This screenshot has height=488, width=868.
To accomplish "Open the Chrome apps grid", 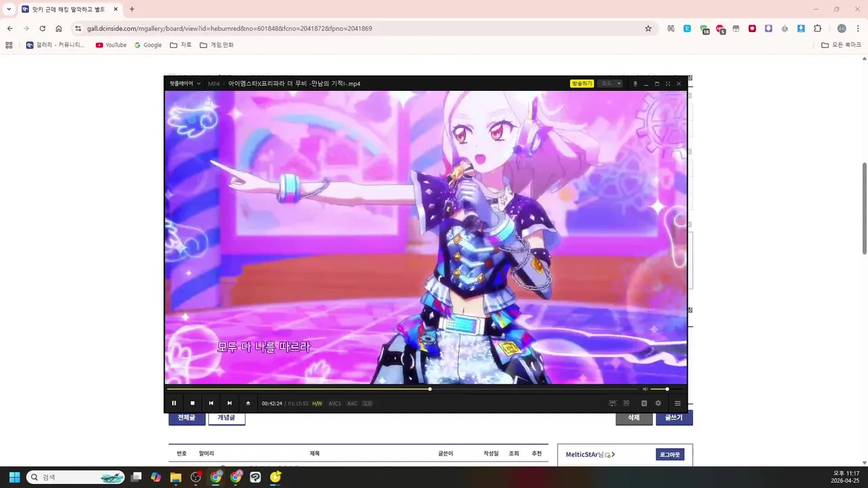I will point(9,45).
